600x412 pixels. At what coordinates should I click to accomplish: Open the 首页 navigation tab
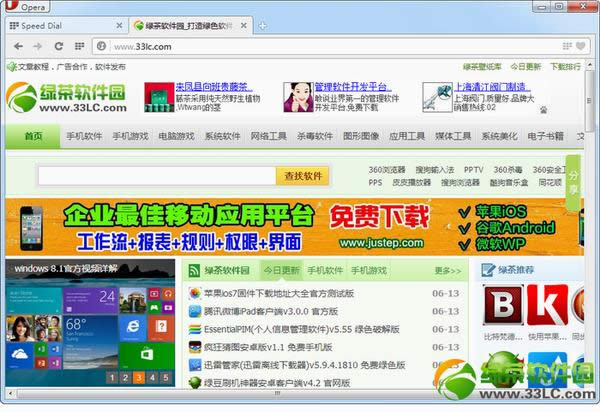pos(33,136)
